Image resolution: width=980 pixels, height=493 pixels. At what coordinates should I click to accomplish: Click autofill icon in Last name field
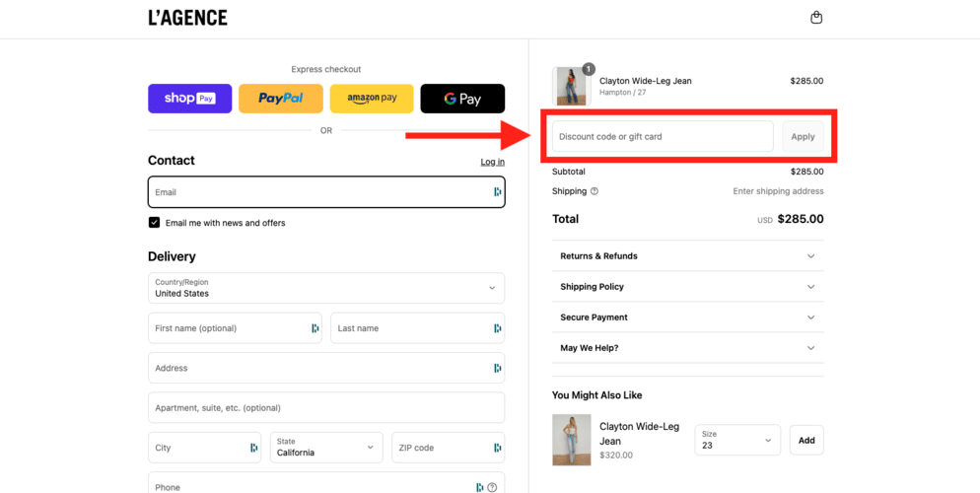point(498,328)
